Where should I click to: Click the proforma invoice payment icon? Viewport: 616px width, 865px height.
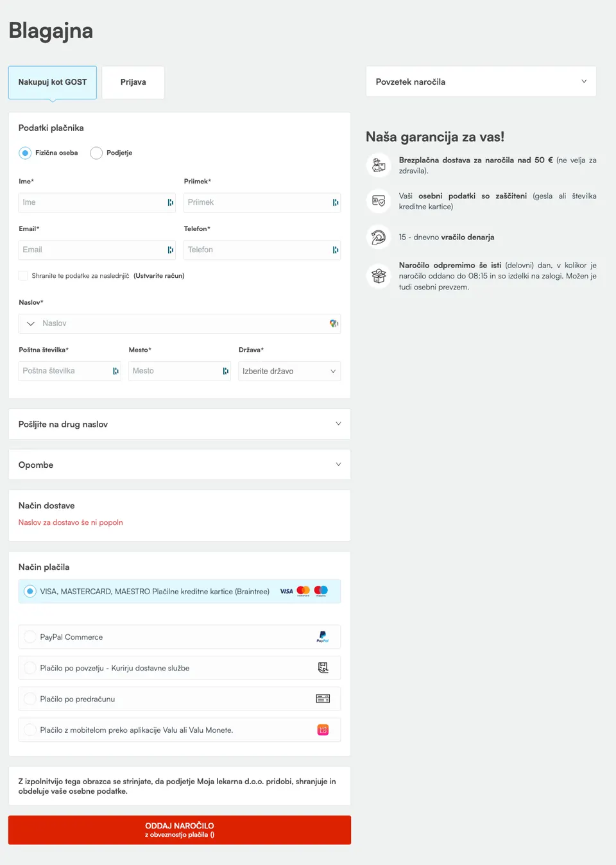pyautogui.click(x=323, y=699)
